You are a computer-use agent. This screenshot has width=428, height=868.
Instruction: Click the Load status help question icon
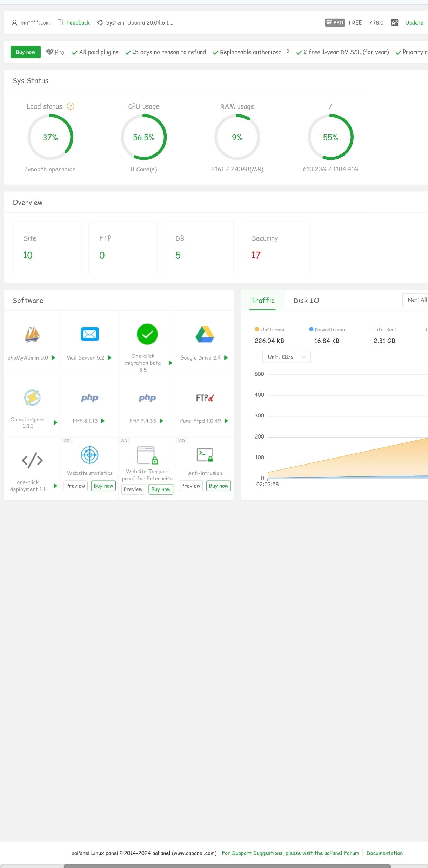[71, 106]
